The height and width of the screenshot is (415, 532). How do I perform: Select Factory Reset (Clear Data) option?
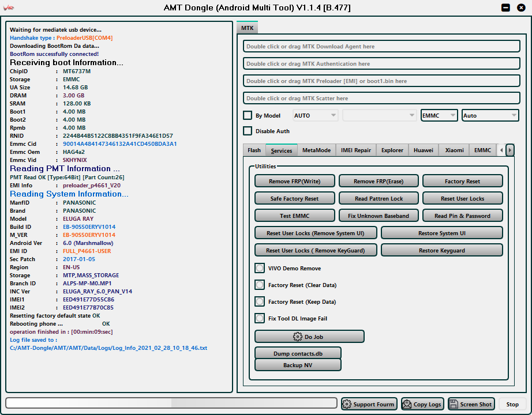tap(260, 285)
